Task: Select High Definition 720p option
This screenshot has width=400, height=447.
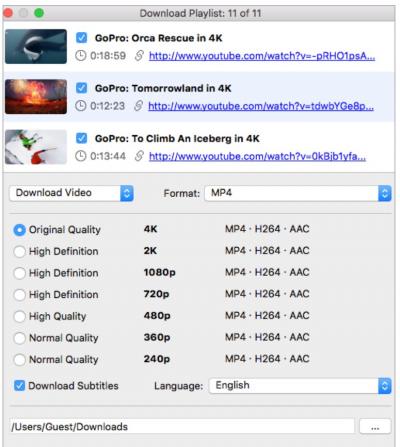Action: [19, 295]
